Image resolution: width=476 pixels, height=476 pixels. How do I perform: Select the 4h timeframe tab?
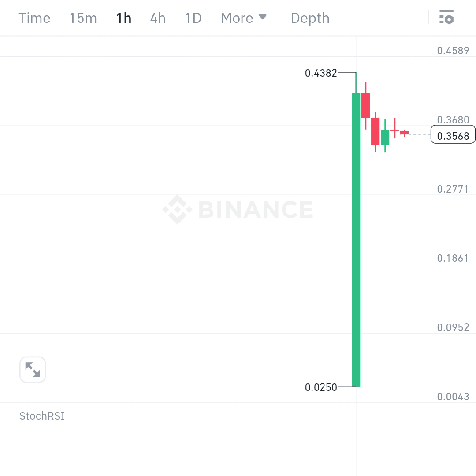coord(157,18)
